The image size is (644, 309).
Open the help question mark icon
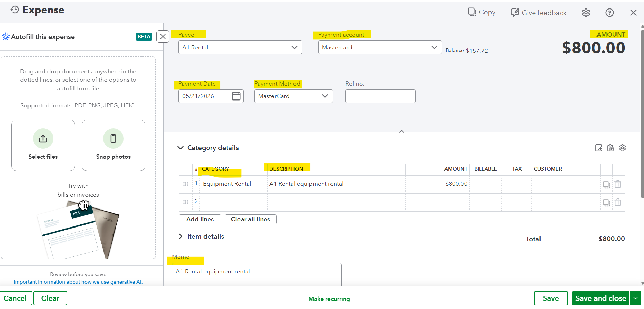tap(610, 13)
